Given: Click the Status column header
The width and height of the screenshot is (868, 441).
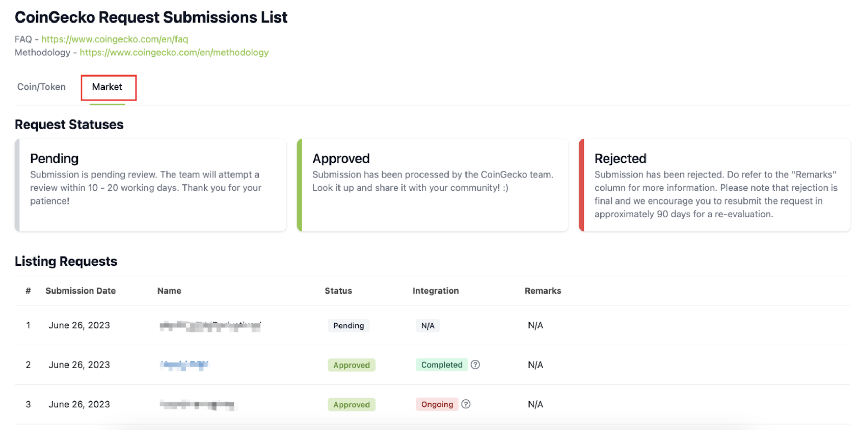Looking at the screenshot, I should click(x=338, y=291).
